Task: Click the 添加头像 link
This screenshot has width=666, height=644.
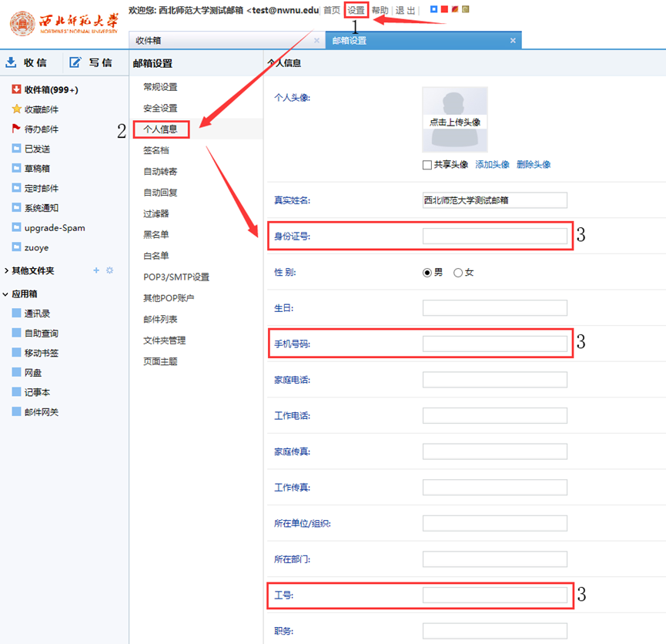Action: click(492, 165)
